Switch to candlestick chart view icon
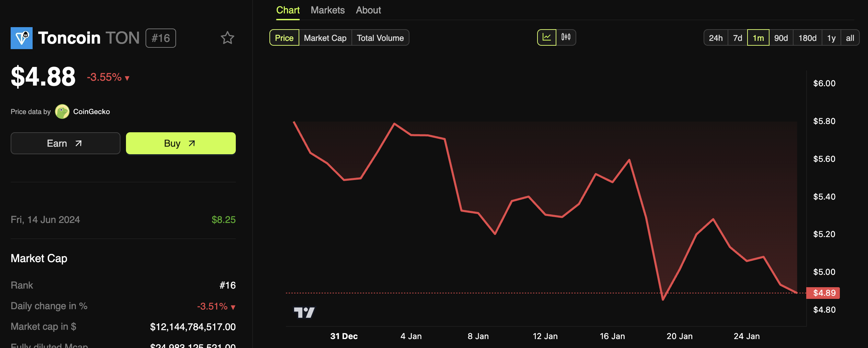The image size is (868, 348). coord(566,37)
